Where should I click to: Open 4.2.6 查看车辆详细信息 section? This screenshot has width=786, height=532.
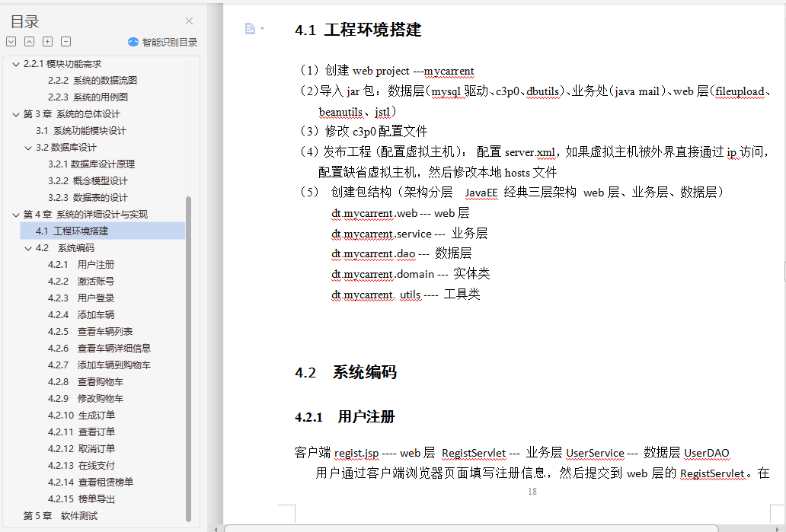coord(99,348)
